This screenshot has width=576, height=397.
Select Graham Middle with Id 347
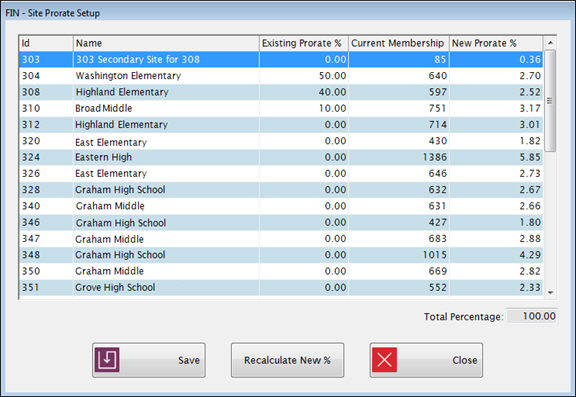click(281, 239)
